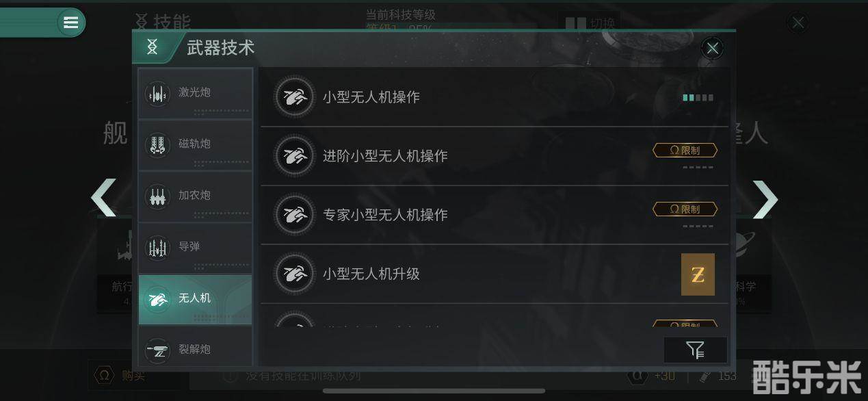Click the DNA icon beside 武器技术 title
This screenshot has height=401, width=868.
tap(152, 47)
